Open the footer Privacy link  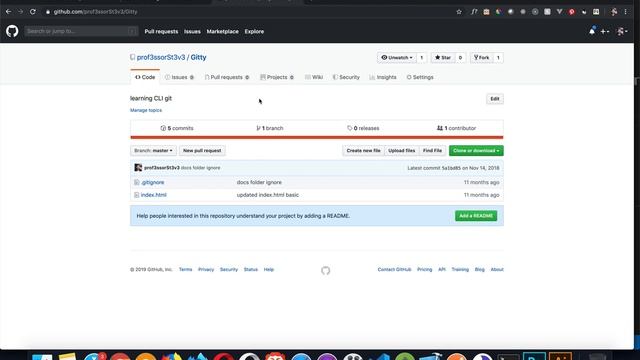tap(206, 269)
